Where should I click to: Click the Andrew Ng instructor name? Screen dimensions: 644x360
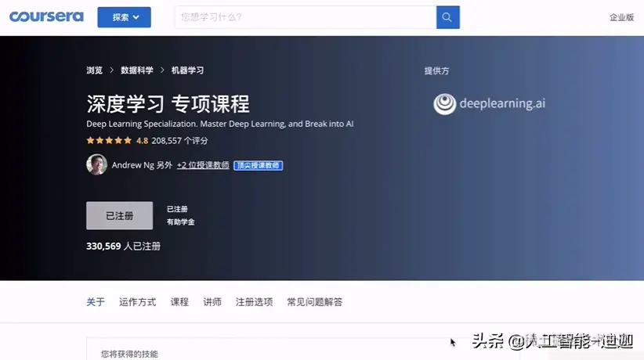point(132,165)
